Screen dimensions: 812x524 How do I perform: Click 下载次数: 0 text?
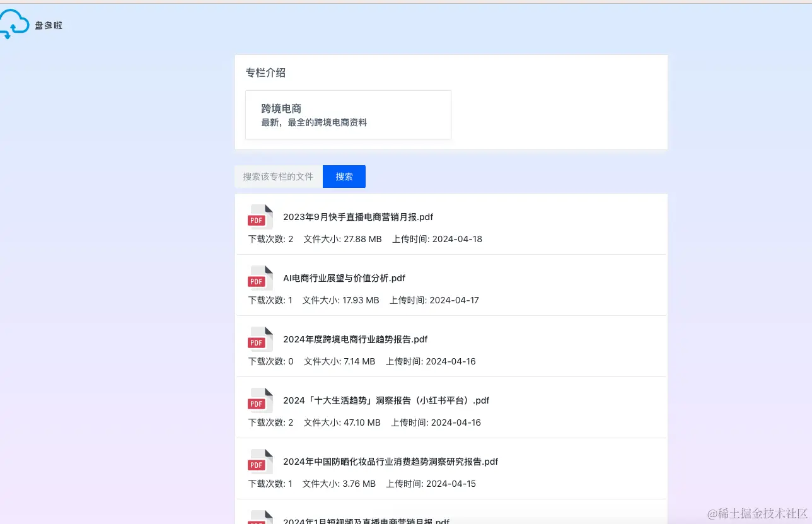coord(271,361)
